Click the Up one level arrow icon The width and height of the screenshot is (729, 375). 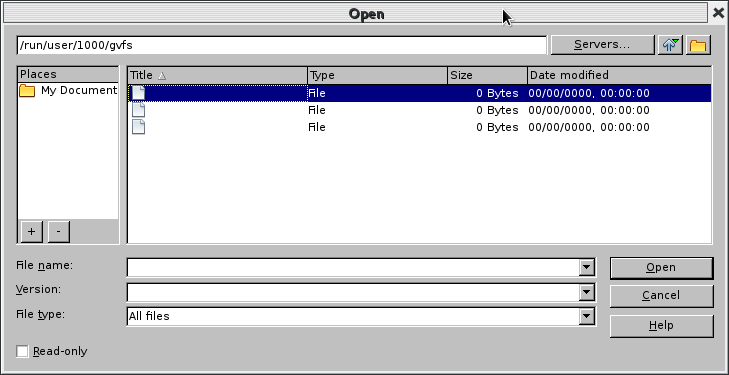670,45
